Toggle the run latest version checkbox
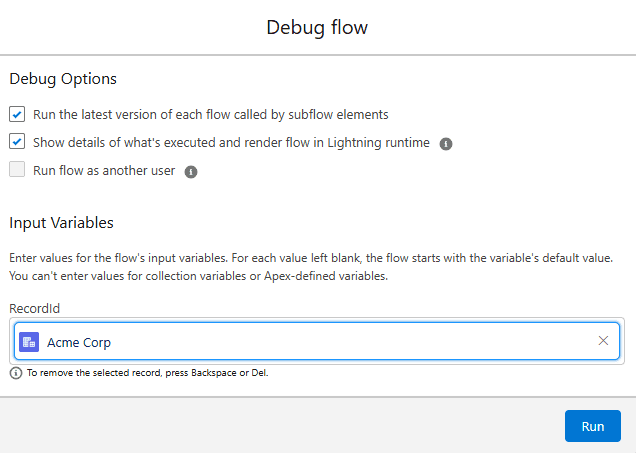 coord(17,114)
